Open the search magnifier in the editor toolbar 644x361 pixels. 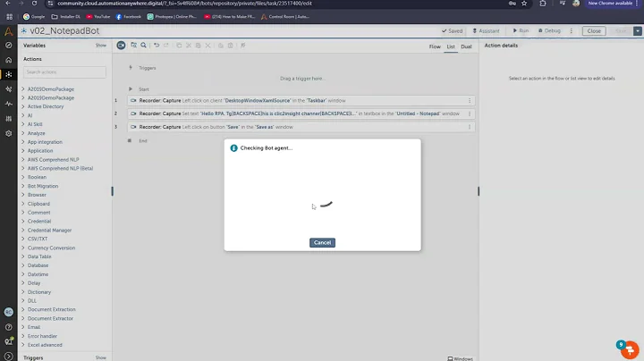coord(143,46)
